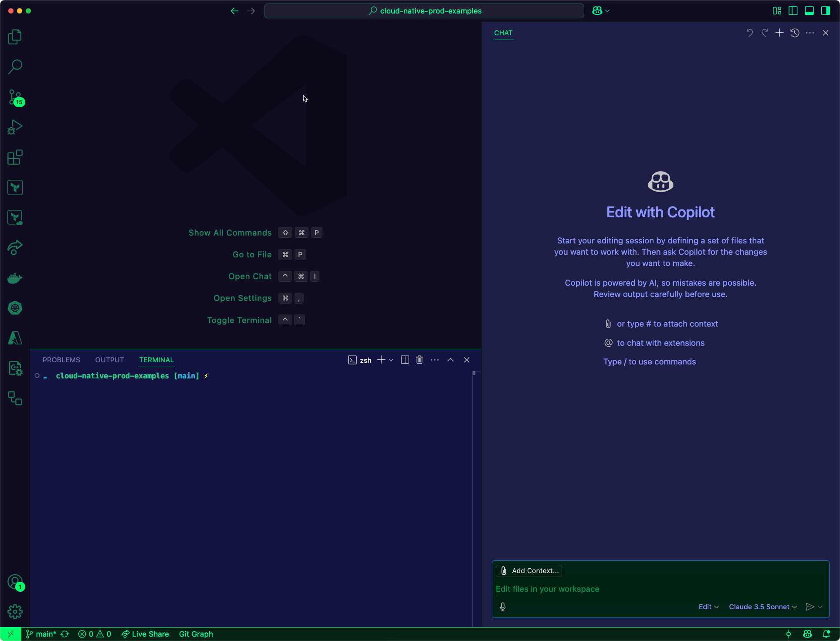
Task: Open the Explorer view in activity bar
Action: 15,37
